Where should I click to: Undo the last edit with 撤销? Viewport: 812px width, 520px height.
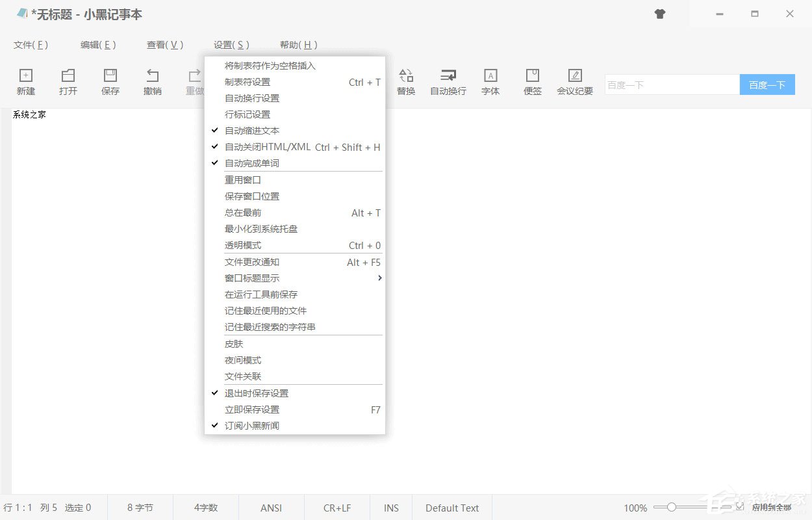click(152, 81)
